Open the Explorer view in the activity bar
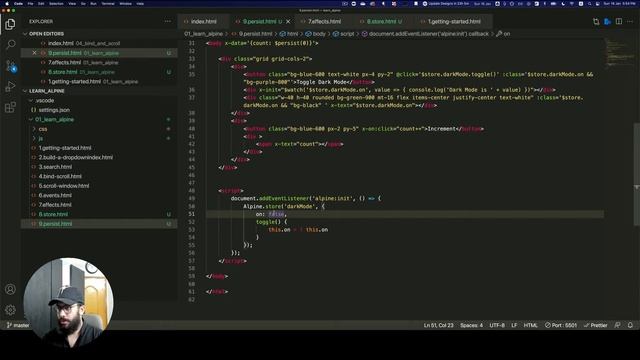Image resolution: width=640 pixels, height=360 pixels. (x=10, y=24)
